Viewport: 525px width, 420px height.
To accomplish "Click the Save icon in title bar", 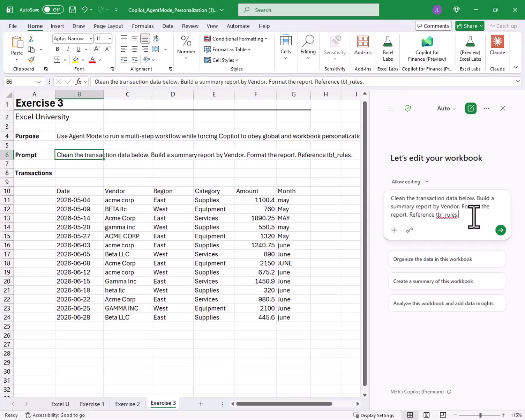I will (x=72, y=10).
